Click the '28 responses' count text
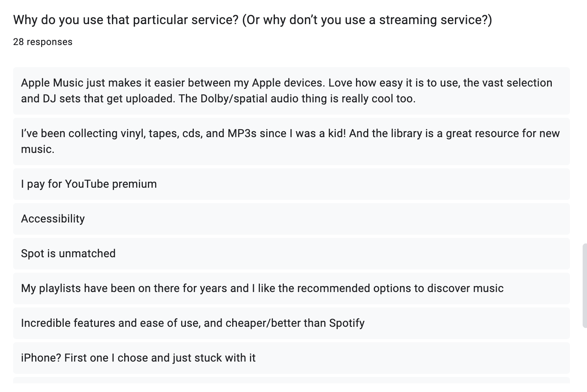 tap(43, 42)
